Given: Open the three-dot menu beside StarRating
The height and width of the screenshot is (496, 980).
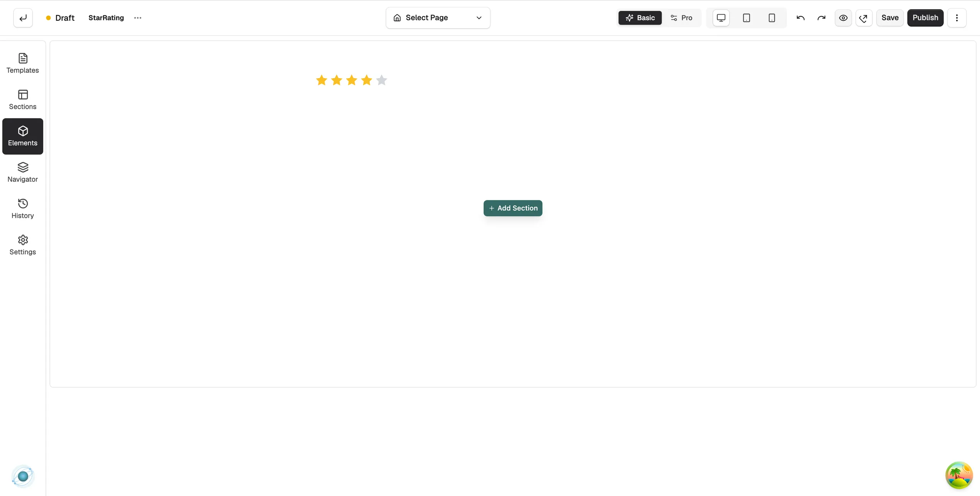Looking at the screenshot, I should pyautogui.click(x=138, y=18).
